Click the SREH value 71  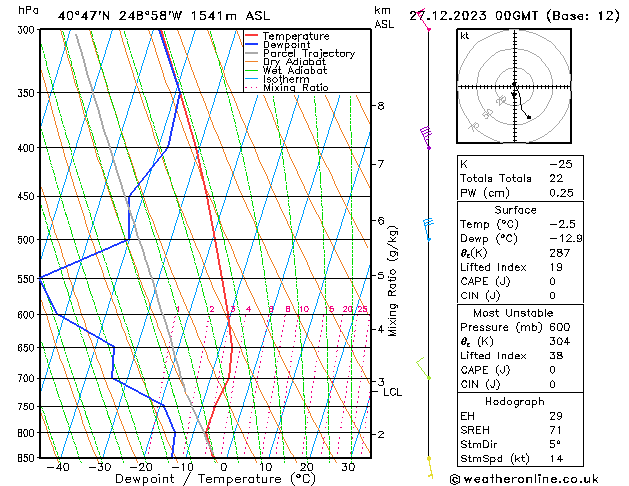[556, 430]
